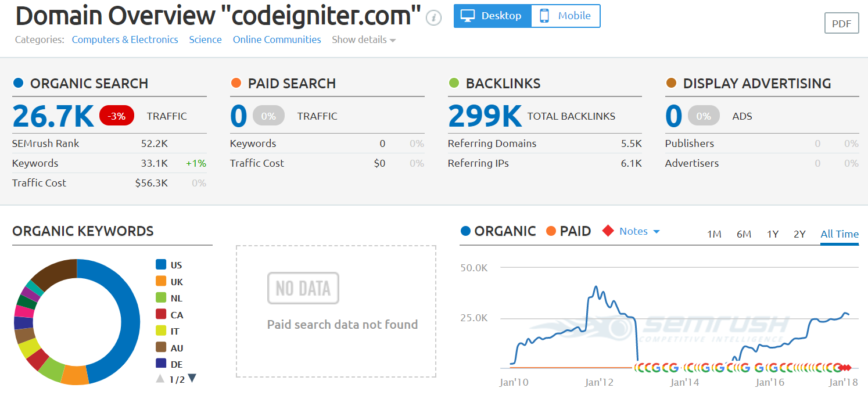Click the orange Paid Search dot
The image size is (868, 413).
236,83
